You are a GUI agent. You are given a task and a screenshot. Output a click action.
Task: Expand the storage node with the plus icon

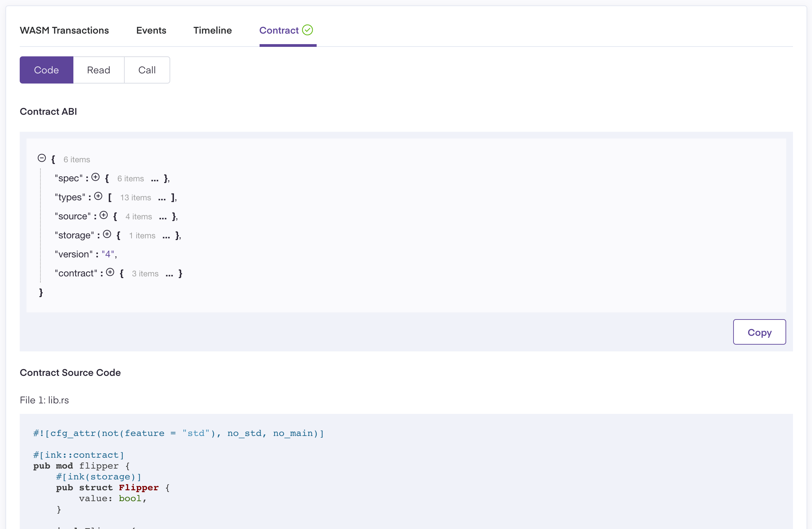[107, 234]
